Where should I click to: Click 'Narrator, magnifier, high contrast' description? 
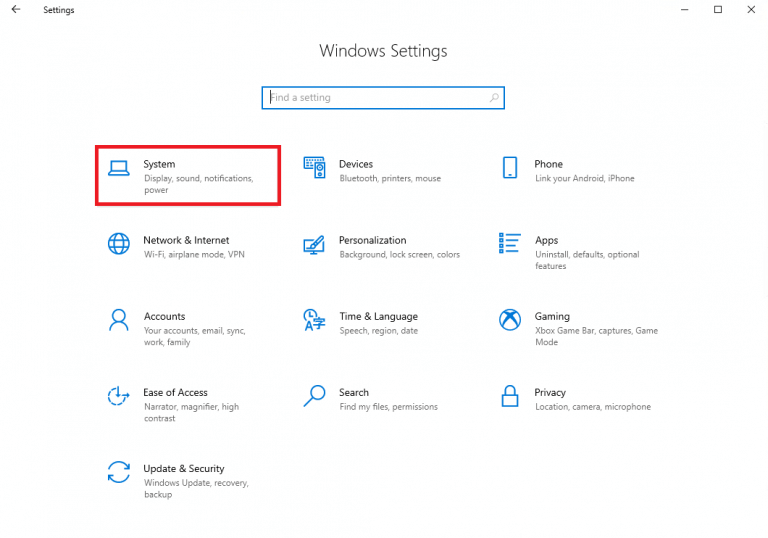[x=192, y=413]
